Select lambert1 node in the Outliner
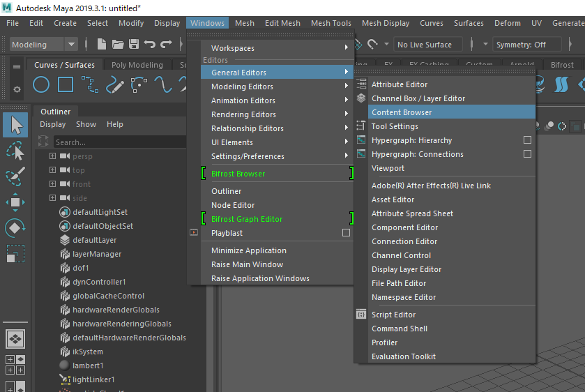 click(88, 365)
